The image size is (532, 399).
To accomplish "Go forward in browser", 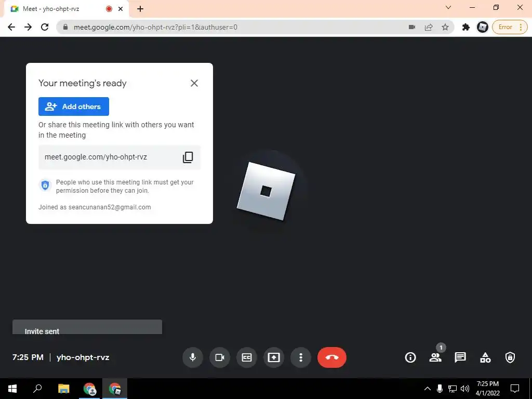I will click(x=28, y=27).
